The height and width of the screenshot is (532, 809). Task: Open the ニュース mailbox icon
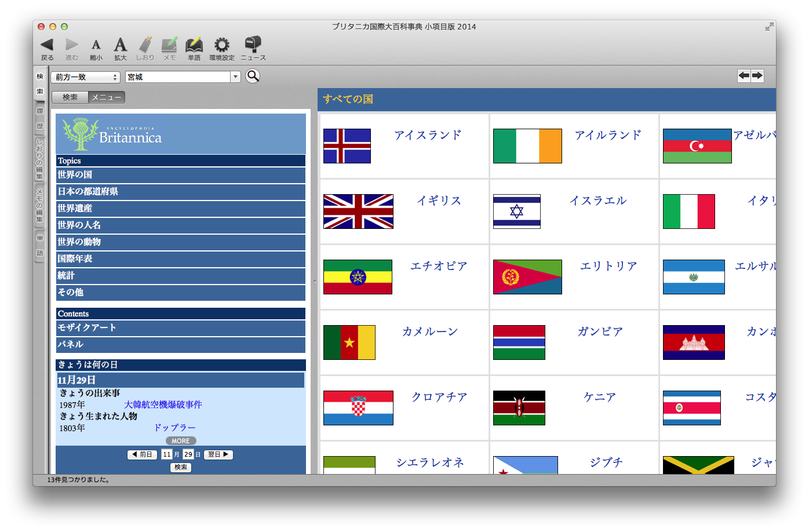pyautogui.click(x=253, y=45)
